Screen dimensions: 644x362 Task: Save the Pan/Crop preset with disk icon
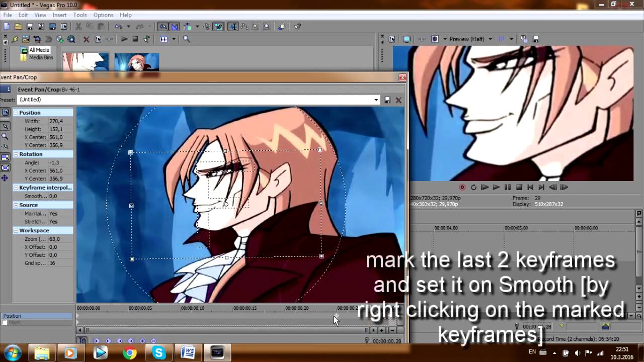tap(387, 100)
